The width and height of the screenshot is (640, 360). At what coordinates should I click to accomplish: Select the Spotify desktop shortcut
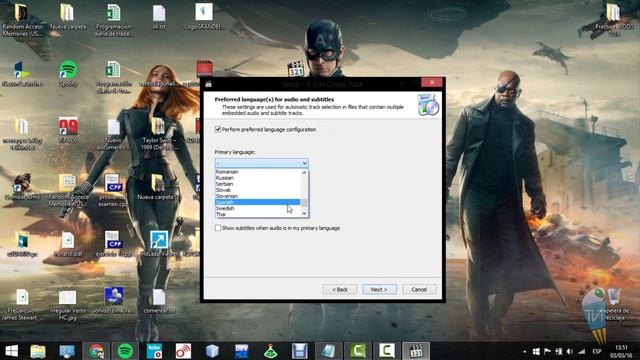(x=68, y=74)
